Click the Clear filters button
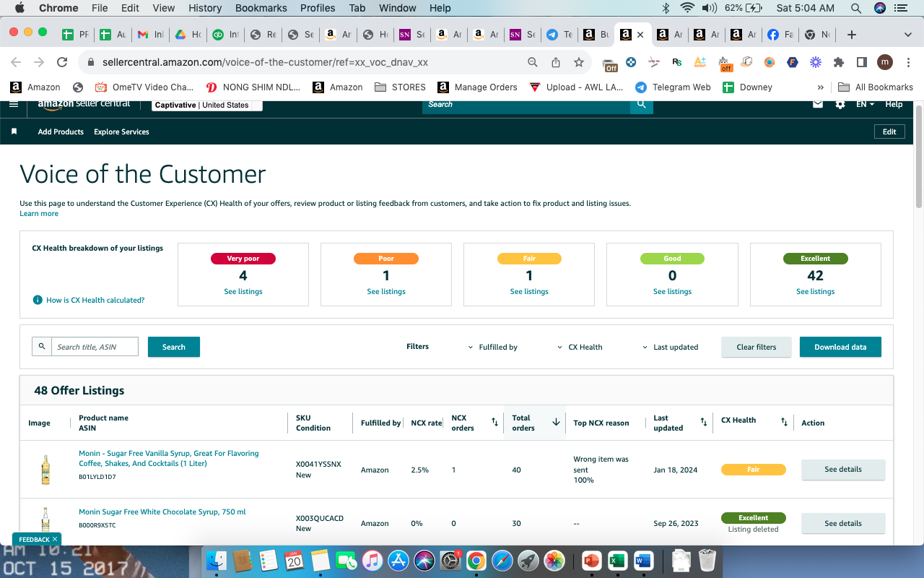The image size is (924, 578). pos(757,347)
